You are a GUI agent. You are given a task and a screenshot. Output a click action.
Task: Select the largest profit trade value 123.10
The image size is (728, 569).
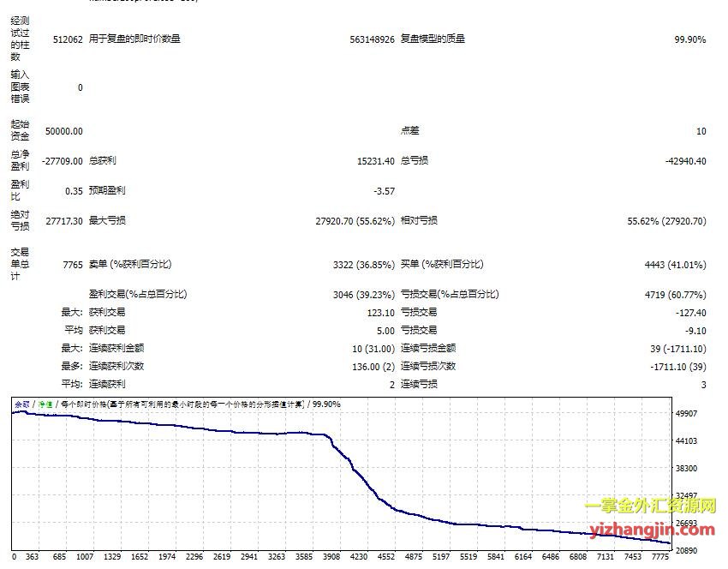pos(381,313)
